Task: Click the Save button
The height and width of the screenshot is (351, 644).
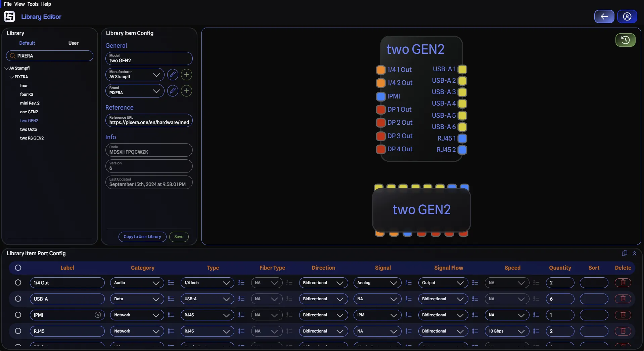Action: [178, 237]
